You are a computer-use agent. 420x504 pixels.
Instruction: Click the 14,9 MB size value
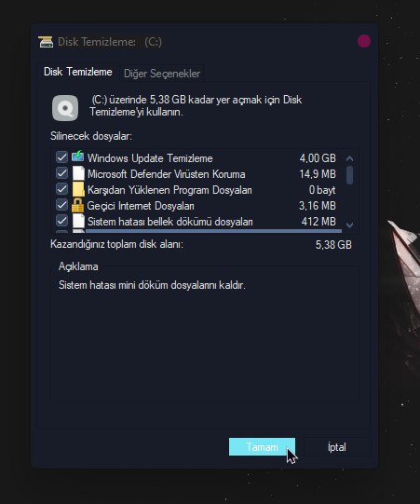coord(318,174)
